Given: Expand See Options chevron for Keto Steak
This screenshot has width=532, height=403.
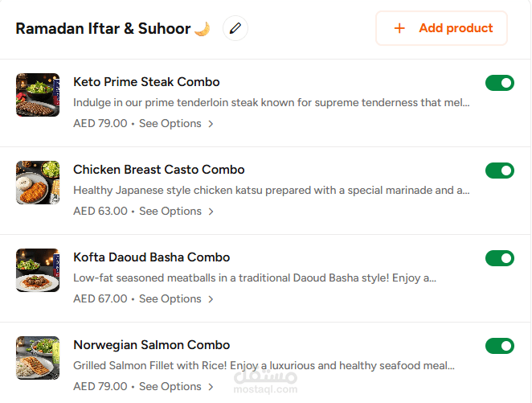Looking at the screenshot, I should (x=211, y=124).
